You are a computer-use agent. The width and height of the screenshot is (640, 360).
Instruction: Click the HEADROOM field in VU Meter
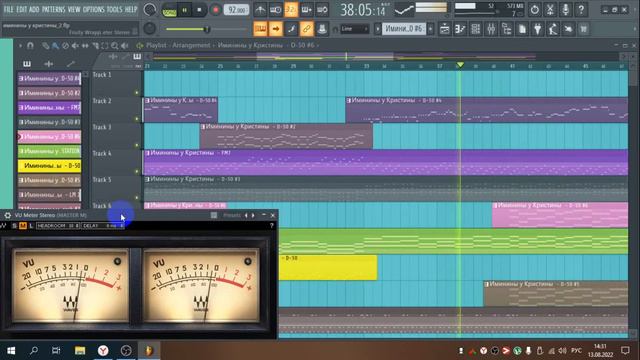pyautogui.click(x=58, y=226)
